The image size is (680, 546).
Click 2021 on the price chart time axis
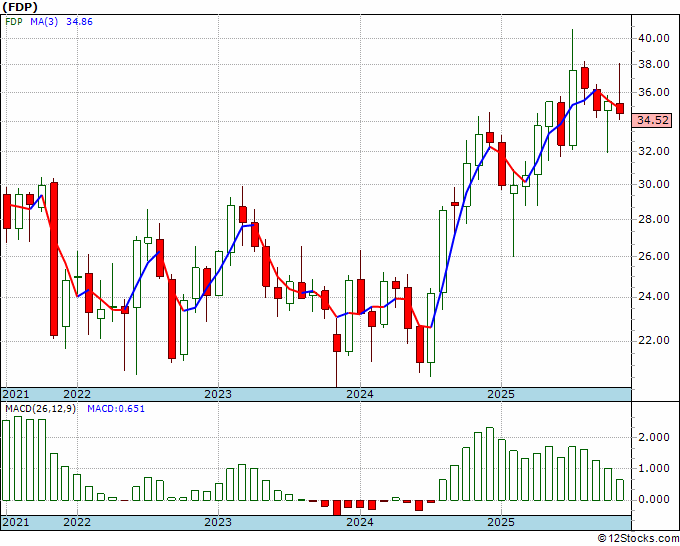[x=16, y=394]
